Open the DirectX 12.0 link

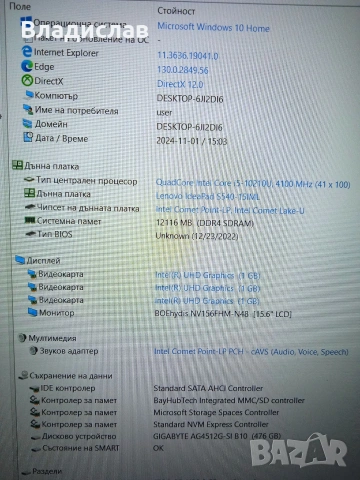point(180,84)
